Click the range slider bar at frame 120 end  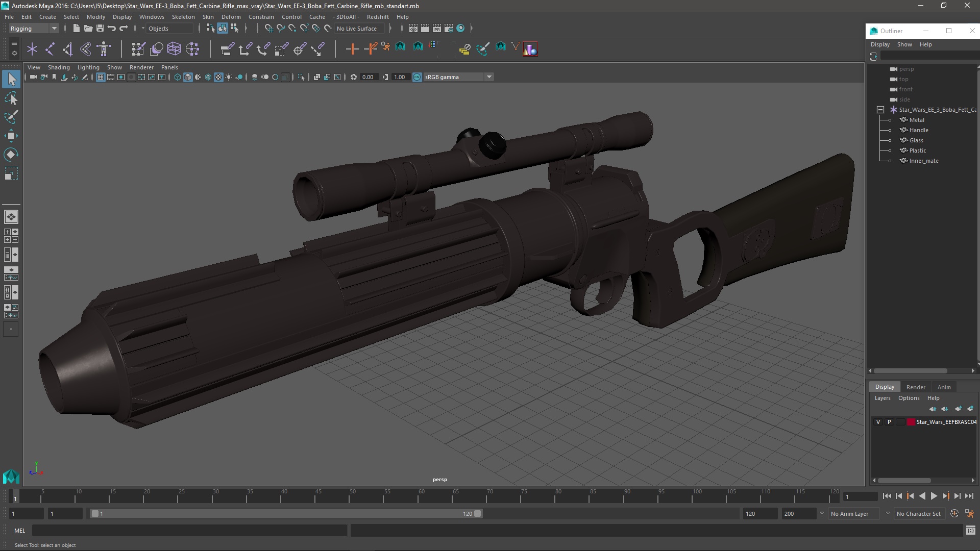click(478, 514)
